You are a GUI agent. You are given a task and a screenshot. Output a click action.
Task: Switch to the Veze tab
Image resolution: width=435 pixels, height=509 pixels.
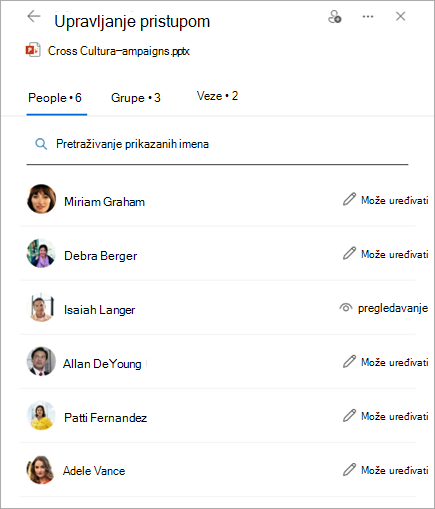[217, 96]
